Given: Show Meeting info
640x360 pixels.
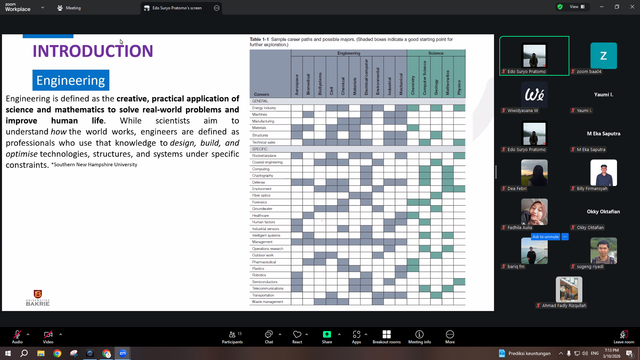Looking at the screenshot, I should pos(419,337).
